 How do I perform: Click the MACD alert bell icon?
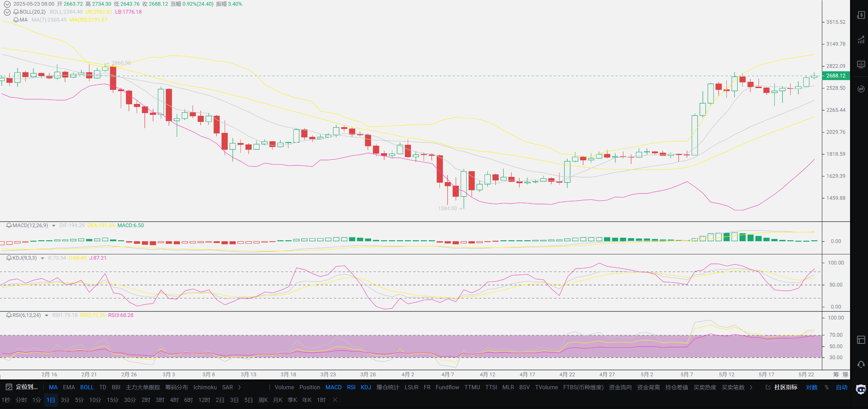click(9, 225)
